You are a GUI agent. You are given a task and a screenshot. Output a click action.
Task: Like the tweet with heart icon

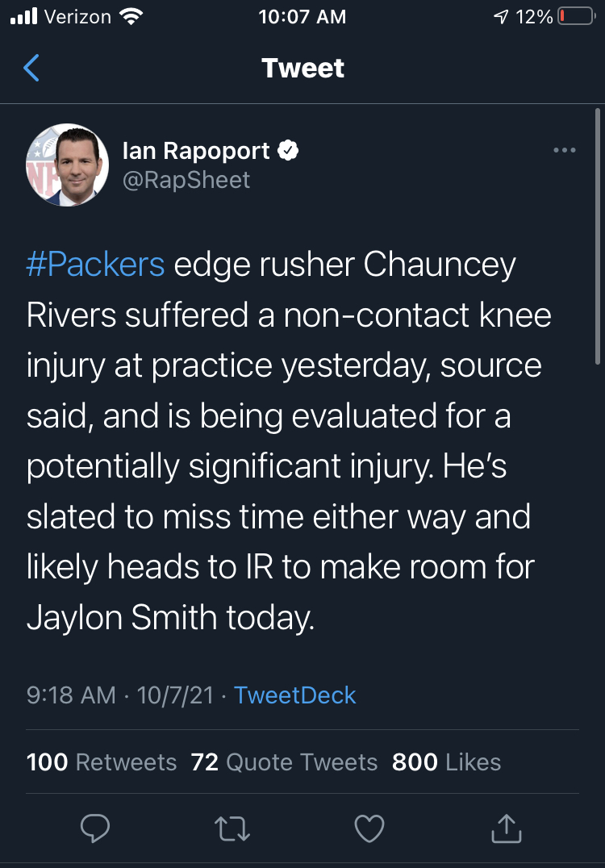[369, 828]
